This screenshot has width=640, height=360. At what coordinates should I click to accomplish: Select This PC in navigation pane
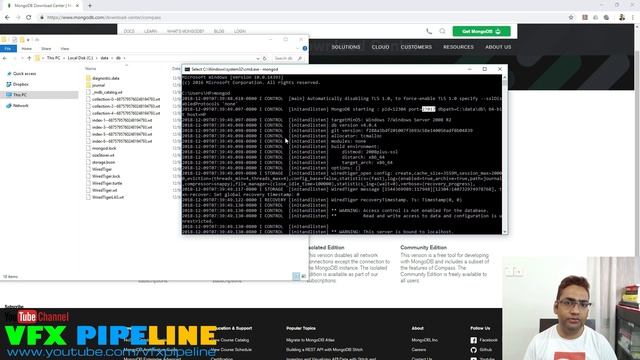20,95
